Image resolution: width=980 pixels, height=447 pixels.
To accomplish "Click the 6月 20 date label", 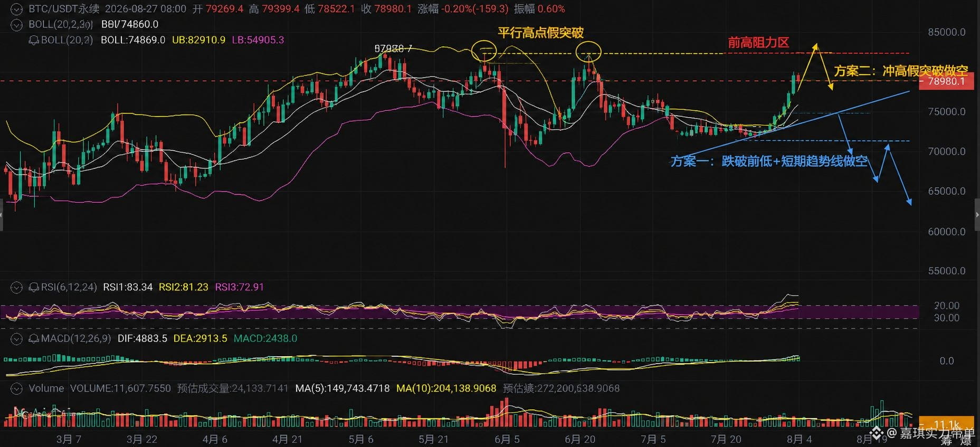I will pos(580,439).
